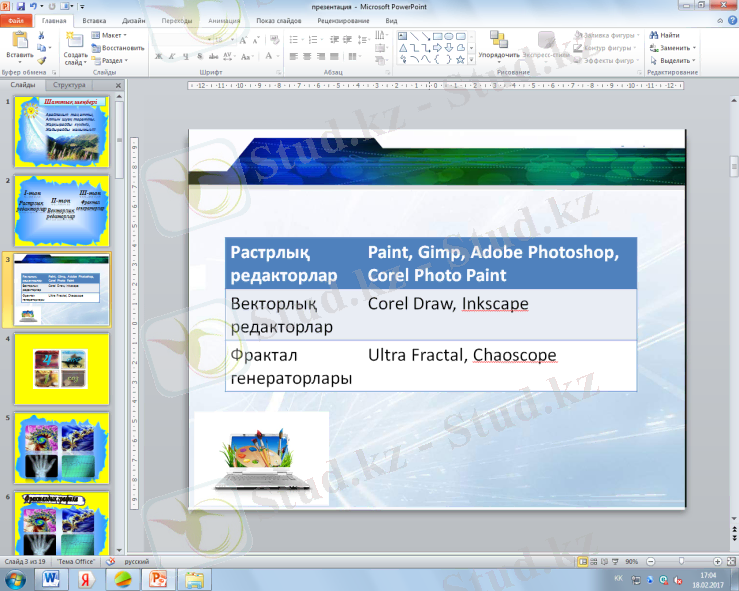This screenshot has width=739, height=591.
Task: Click the zoom slider handle
Action: [x=681, y=561]
